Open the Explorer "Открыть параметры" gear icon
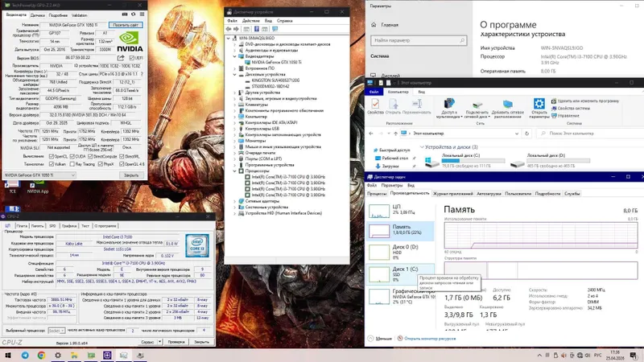 (539, 104)
